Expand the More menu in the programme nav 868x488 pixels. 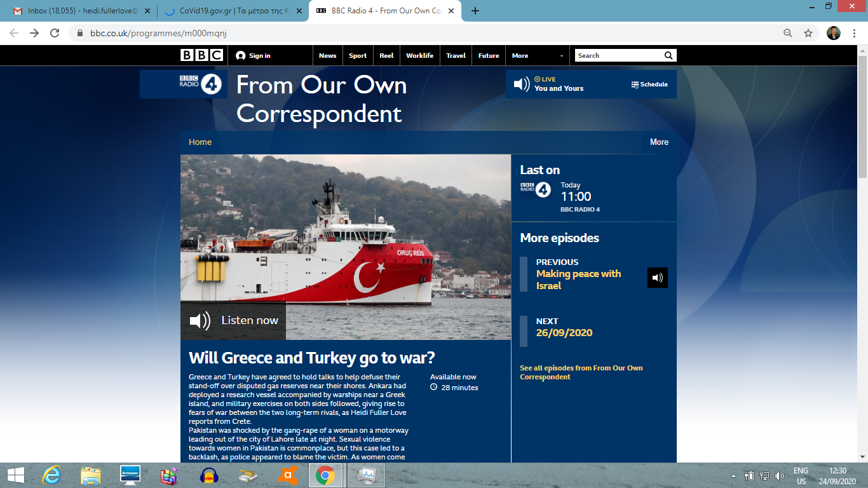pos(659,142)
